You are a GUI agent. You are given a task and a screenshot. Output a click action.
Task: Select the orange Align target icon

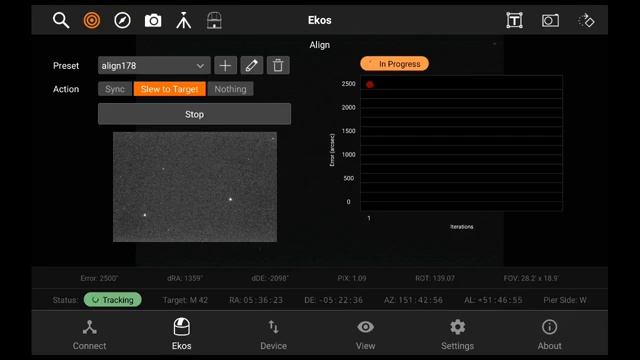coord(92,20)
